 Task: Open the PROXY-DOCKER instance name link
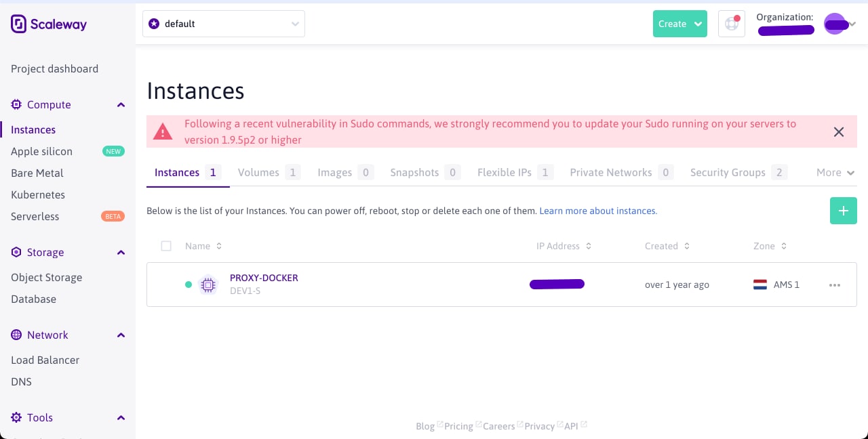point(264,278)
